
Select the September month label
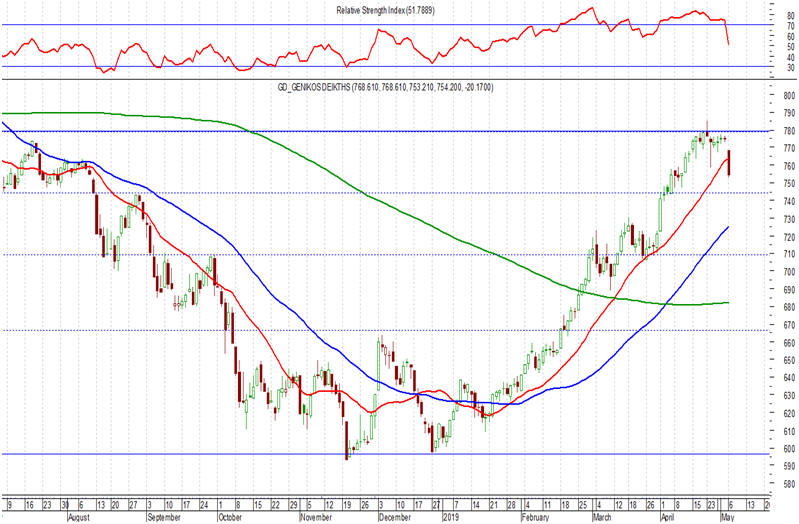(x=164, y=517)
